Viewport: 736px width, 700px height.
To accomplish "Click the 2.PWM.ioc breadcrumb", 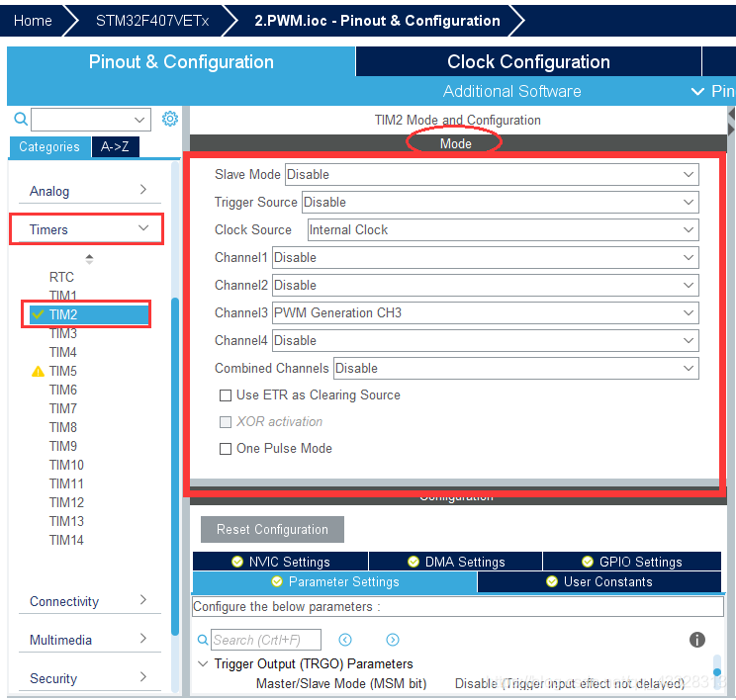I will [377, 21].
